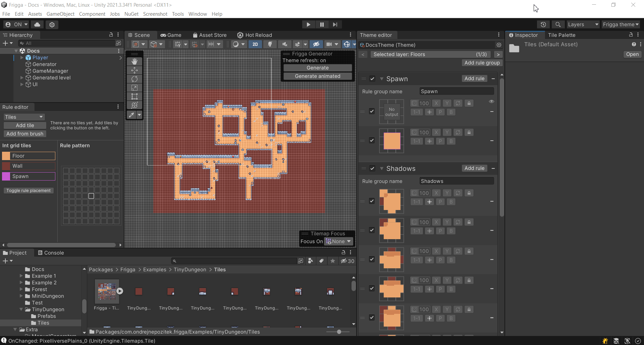644x345 pixels.
Task: Collapse the Spawn rule group triangle
Action: coord(382,79)
